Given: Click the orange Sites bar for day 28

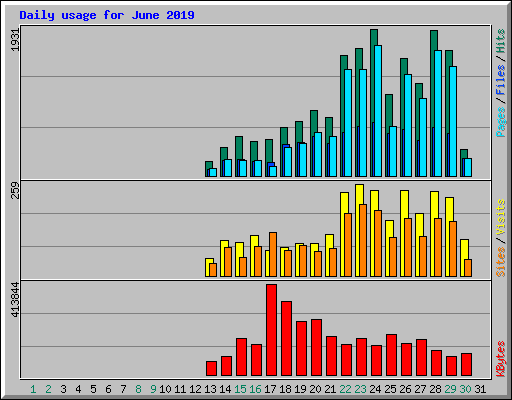Looking at the screenshot, I should [x=438, y=247].
